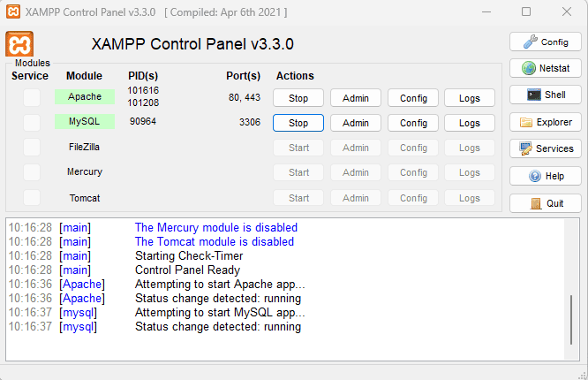This screenshot has width=588, height=380.
Task: Toggle the MySQL service checkbox
Action: click(32, 123)
